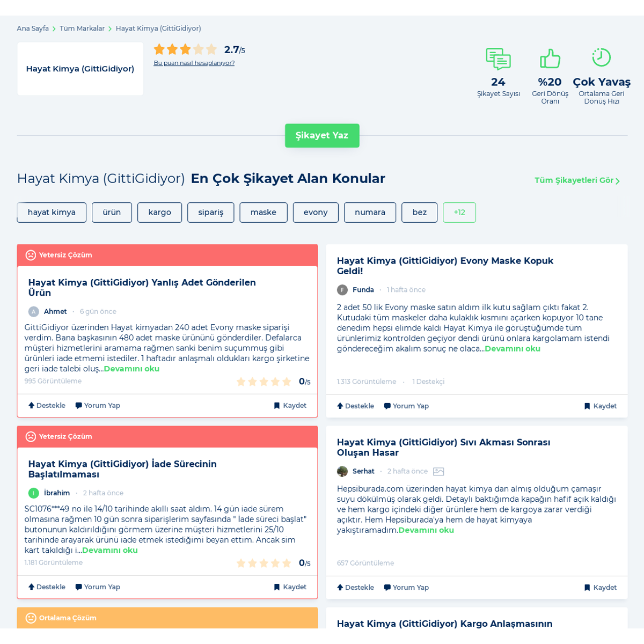644x644 pixels.
Task: Click the sad face icon on İbrahim's complaint banner
Action: coord(31,436)
